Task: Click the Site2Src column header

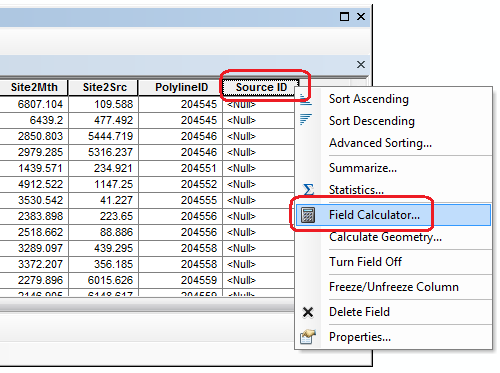Action: 104,87
